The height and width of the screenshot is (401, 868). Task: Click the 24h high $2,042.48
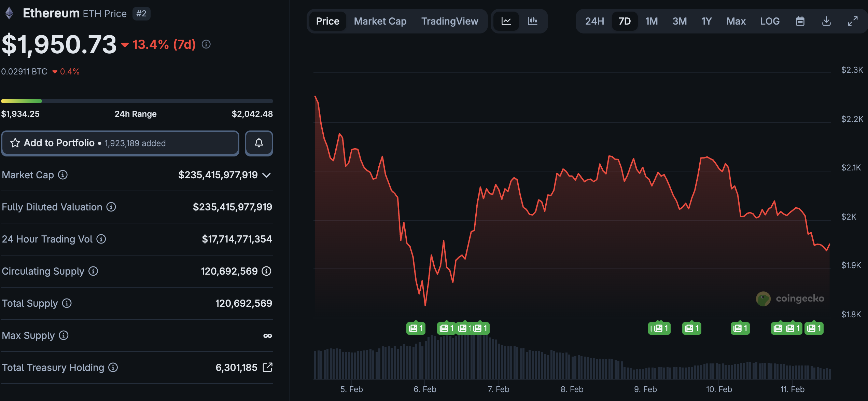point(252,114)
